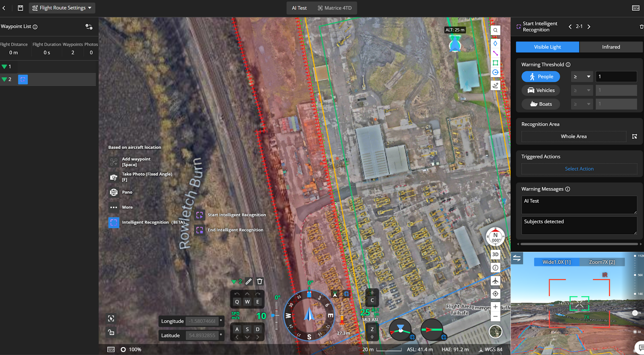The width and height of the screenshot is (644, 355).
Task: Select the intelligent recognition action on waypoint 2
Action: pos(23,80)
